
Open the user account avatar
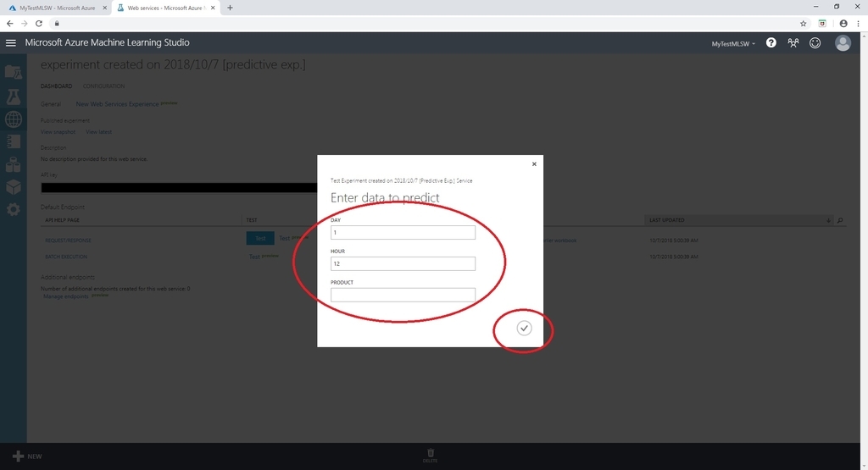(843, 43)
